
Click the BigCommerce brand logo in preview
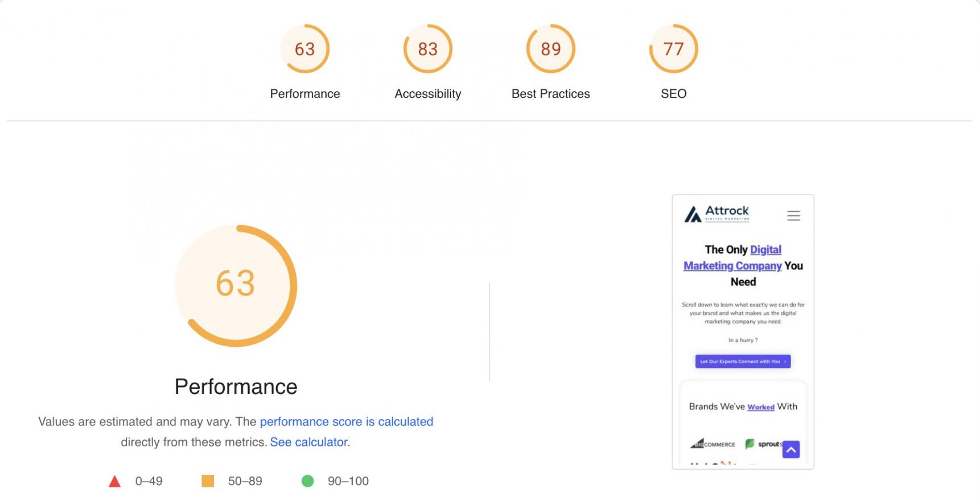713,444
